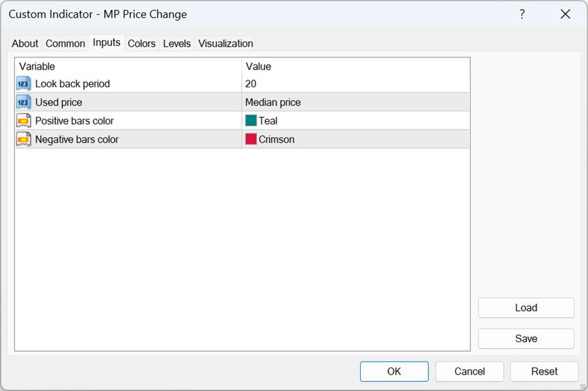
Task: Select the Crimson color swatch
Action: click(251, 139)
